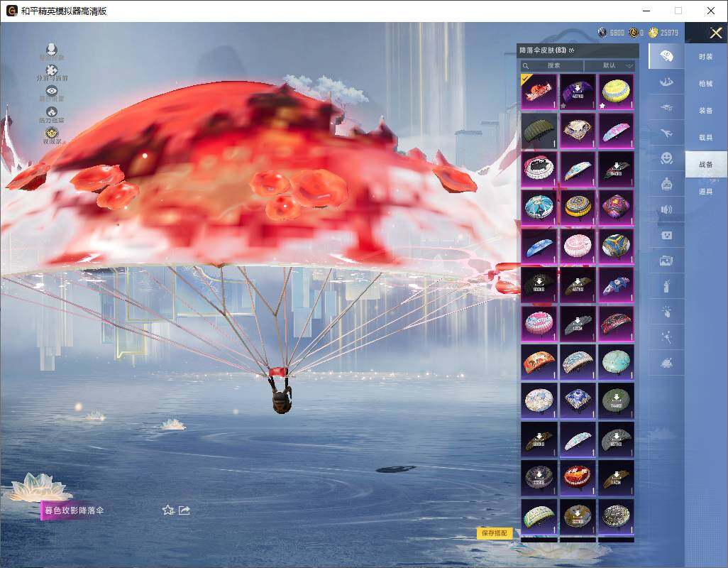
Task: Click the silver currency coin showing 6600
Action: (x=602, y=33)
